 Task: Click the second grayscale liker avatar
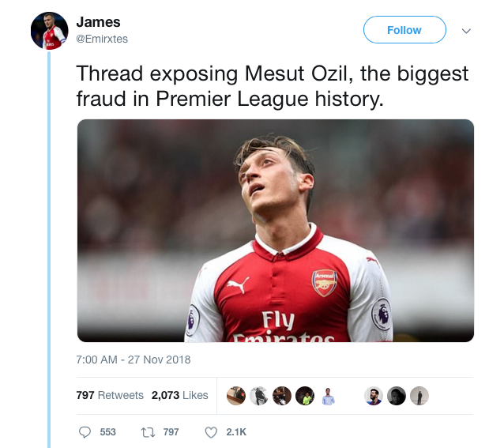[x=258, y=396]
